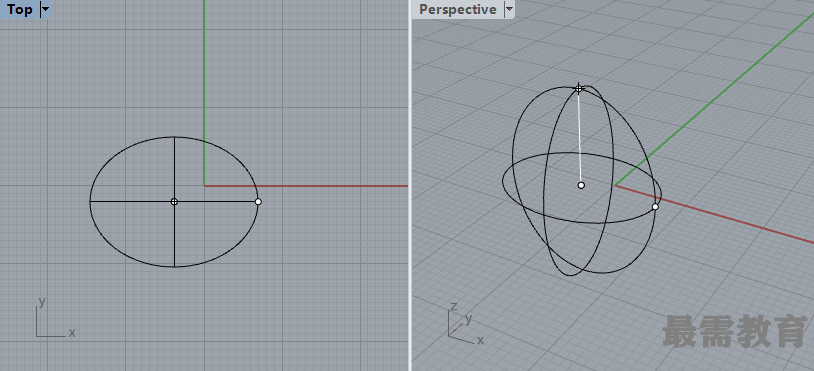The width and height of the screenshot is (814, 371).
Task: Expand the Perspective viewport dropdown arrow
Action: click(509, 9)
